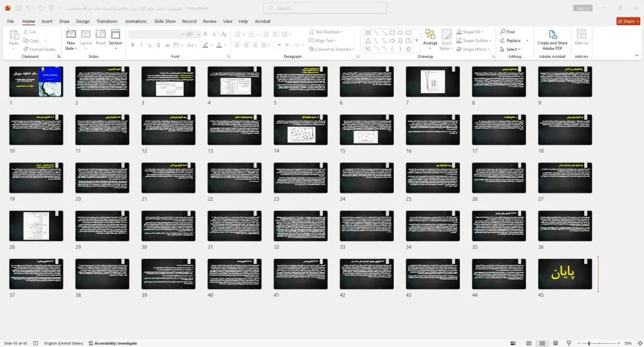
Task: Click the Section icon
Action: [116, 35]
